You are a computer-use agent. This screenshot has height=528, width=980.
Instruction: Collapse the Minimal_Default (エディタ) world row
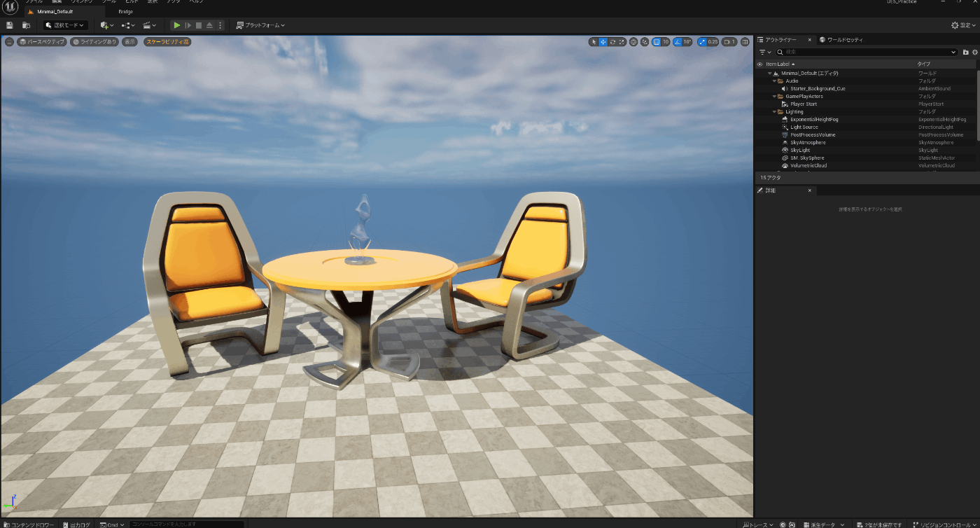coord(769,73)
